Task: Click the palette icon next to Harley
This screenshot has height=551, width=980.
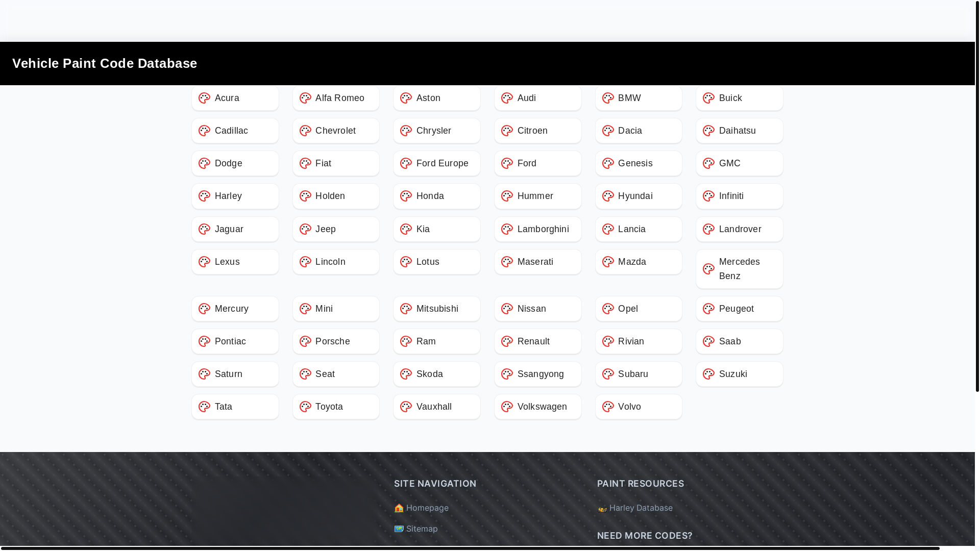Action: click(x=204, y=196)
